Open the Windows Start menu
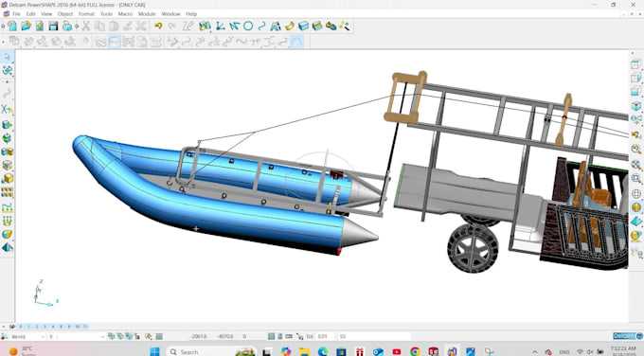This screenshot has width=644, height=356. [x=154, y=351]
